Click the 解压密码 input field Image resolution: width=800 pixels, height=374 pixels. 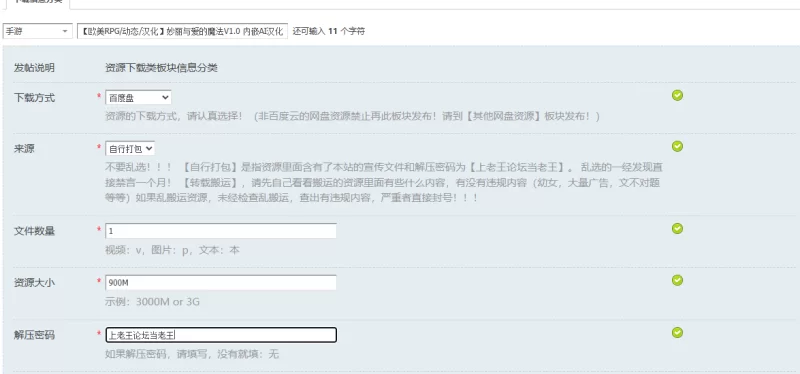221,335
